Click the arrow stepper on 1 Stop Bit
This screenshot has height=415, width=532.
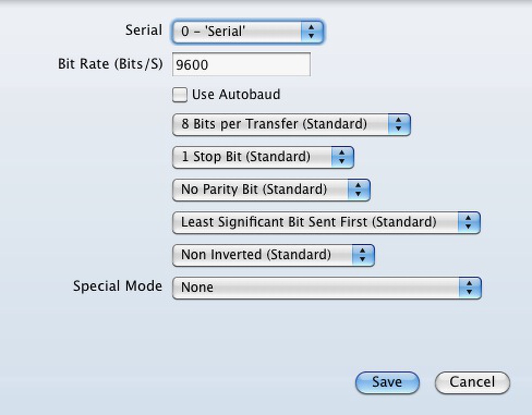coord(342,157)
